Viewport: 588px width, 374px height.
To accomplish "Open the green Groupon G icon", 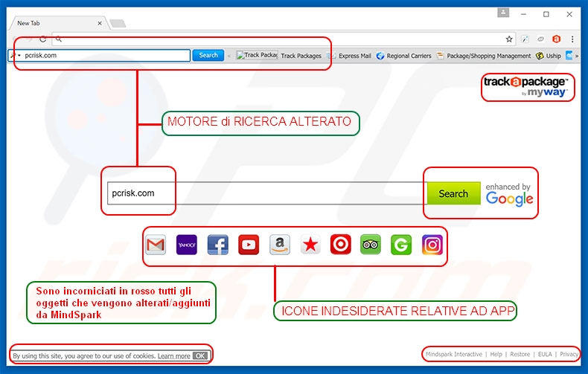I will (x=401, y=245).
